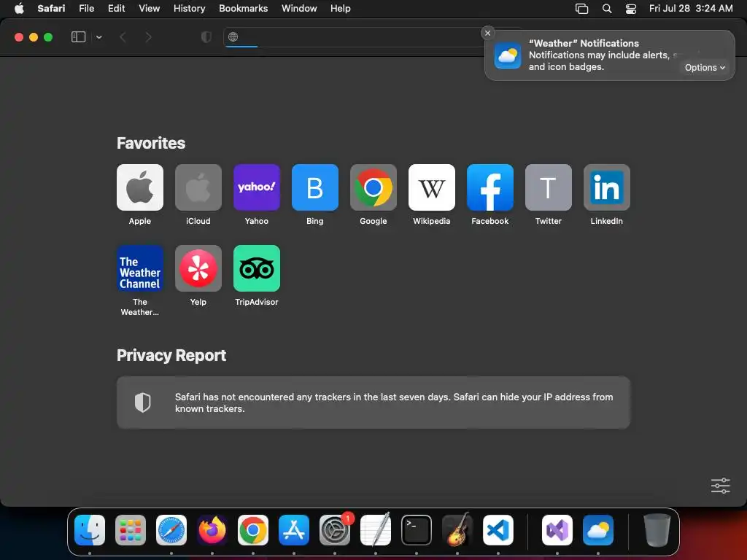Open the Bing favorite
Viewport: 747px width, 560px height.
[315, 187]
